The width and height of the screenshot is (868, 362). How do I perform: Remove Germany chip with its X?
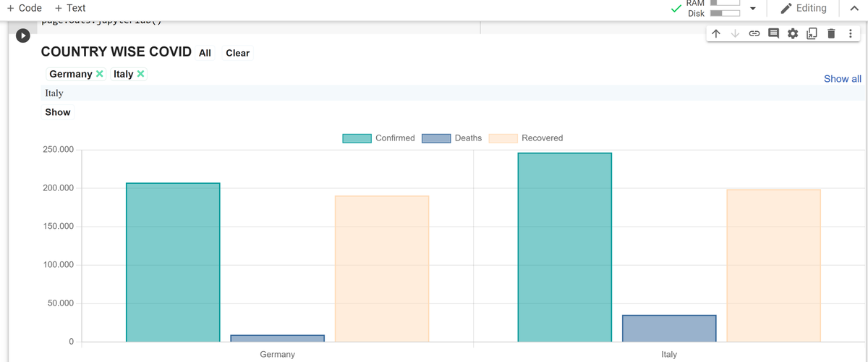(100, 74)
